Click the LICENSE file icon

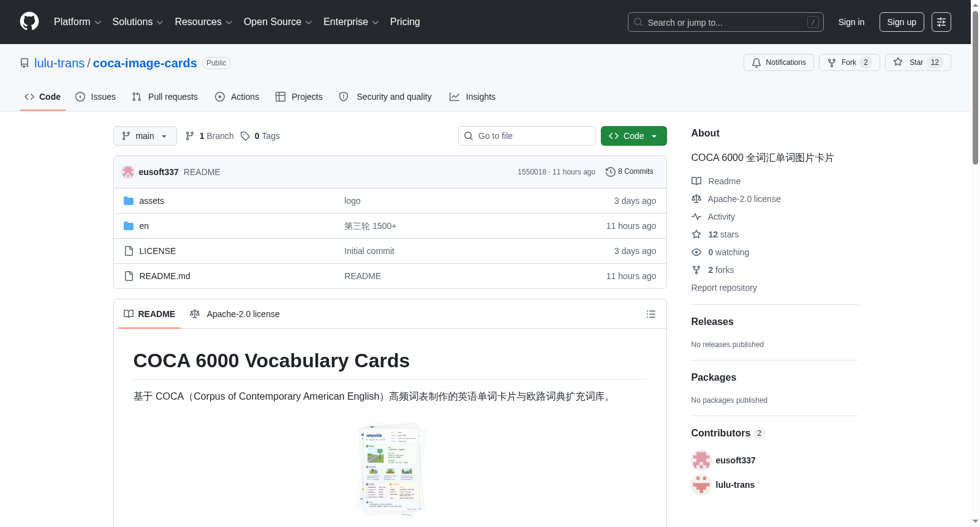129,251
